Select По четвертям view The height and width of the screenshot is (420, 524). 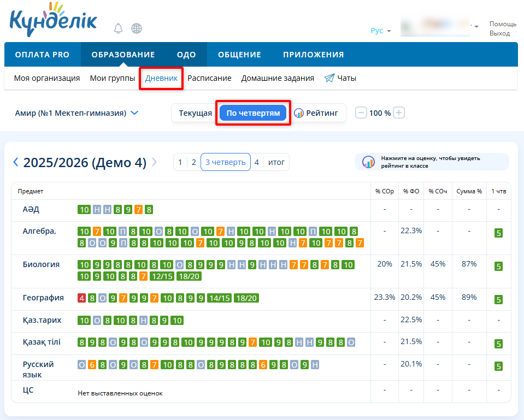click(x=253, y=113)
